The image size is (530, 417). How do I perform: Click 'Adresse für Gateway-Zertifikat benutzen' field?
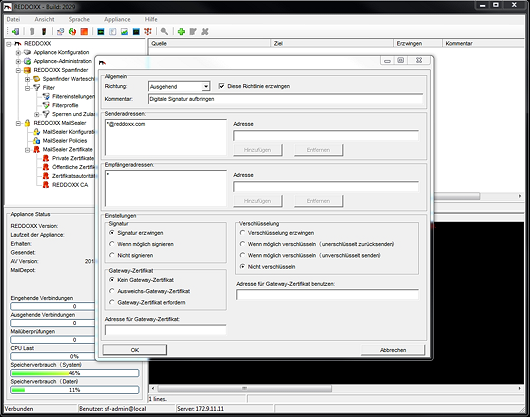pos(327,294)
